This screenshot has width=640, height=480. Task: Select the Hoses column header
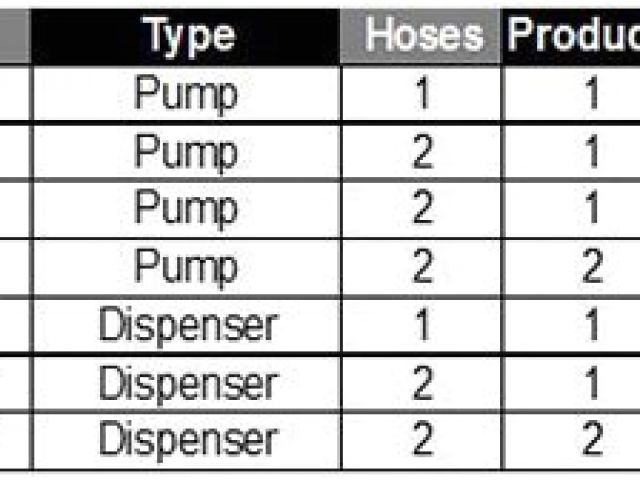(x=423, y=36)
